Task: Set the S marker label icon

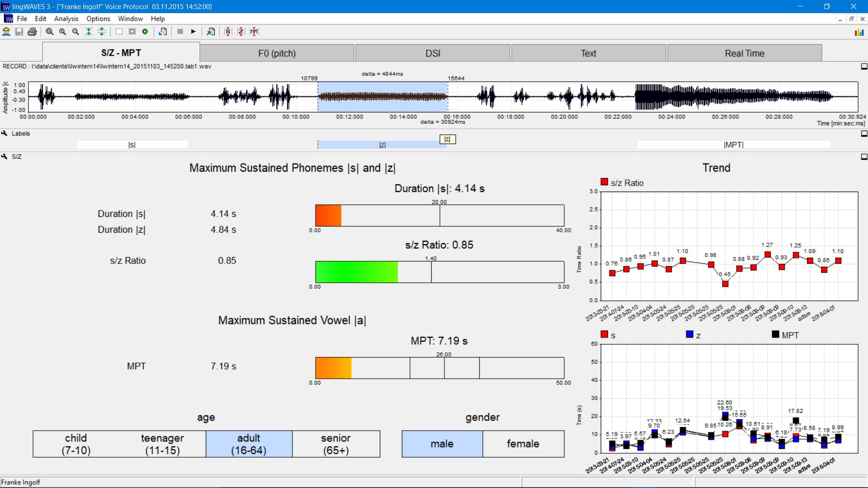Action: point(228,32)
